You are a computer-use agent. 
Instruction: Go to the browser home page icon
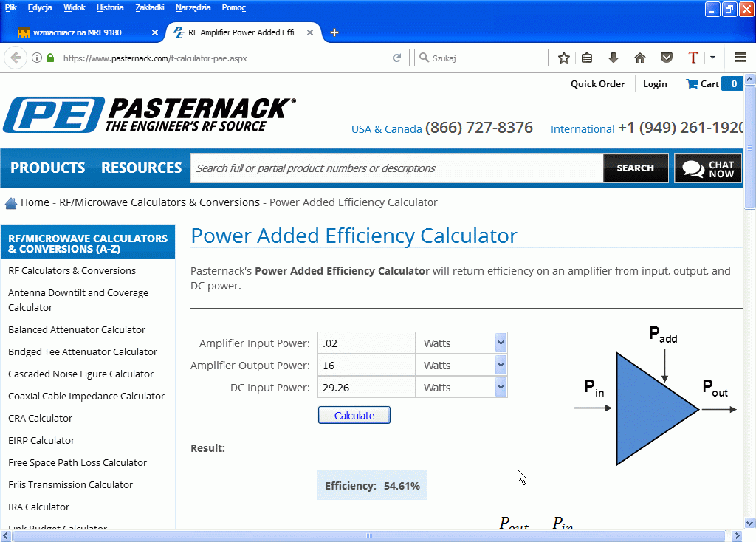[640, 58]
